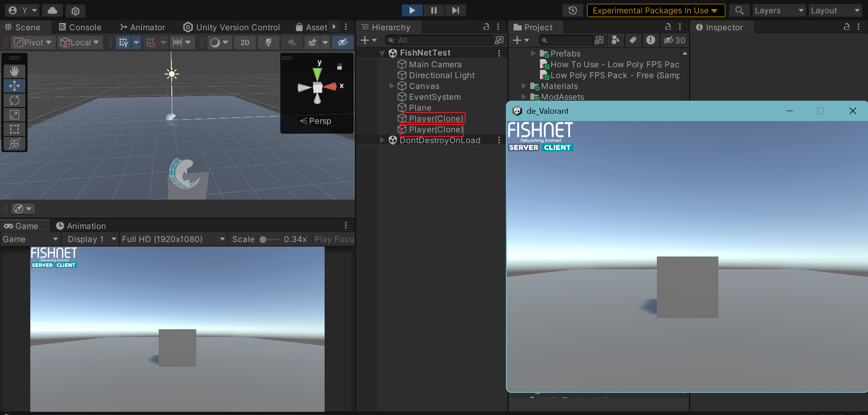Click the Game view Scale slider

(x=269, y=239)
